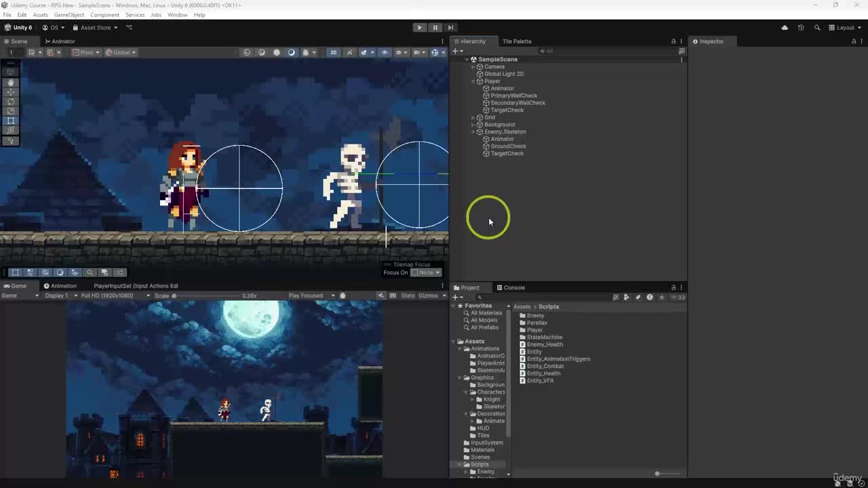Click the Pause button in the toolbar
The image size is (868, 488).
point(435,28)
